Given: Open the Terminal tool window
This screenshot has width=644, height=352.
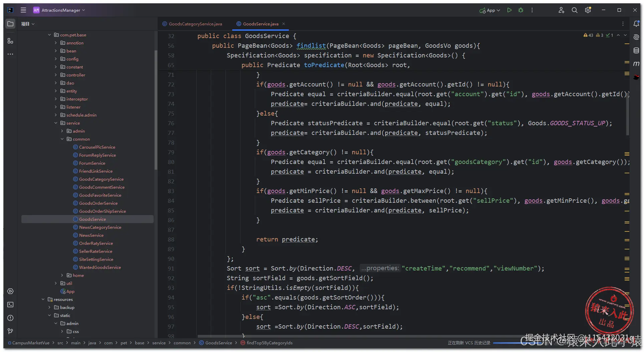Looking at the screenshot, I should coord(10,305).
